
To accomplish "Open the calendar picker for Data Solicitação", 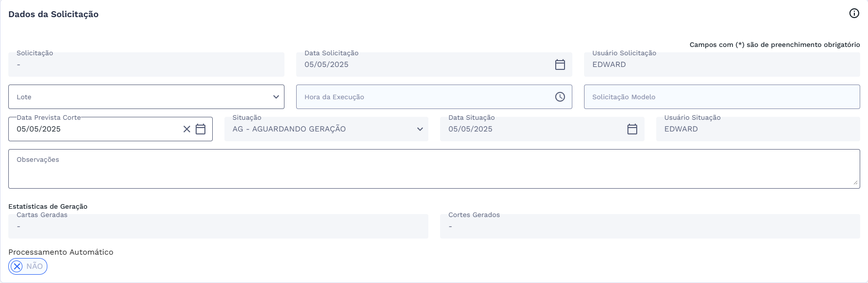I will 559,64.
